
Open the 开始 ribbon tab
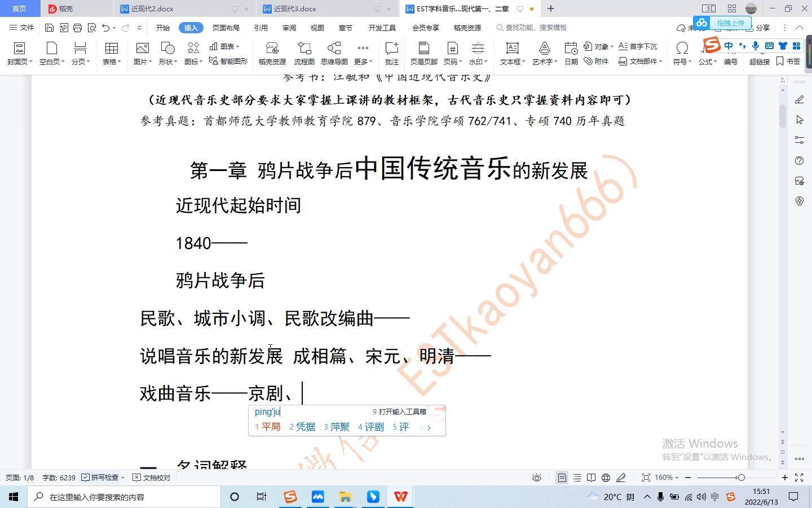tap(163, 28)
